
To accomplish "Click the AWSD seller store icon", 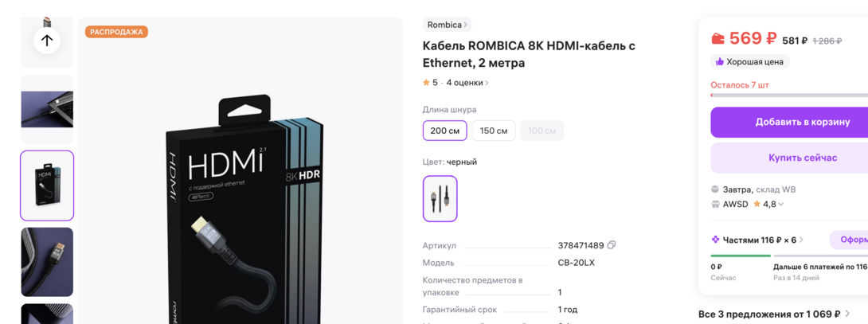I will coord(715,205).
